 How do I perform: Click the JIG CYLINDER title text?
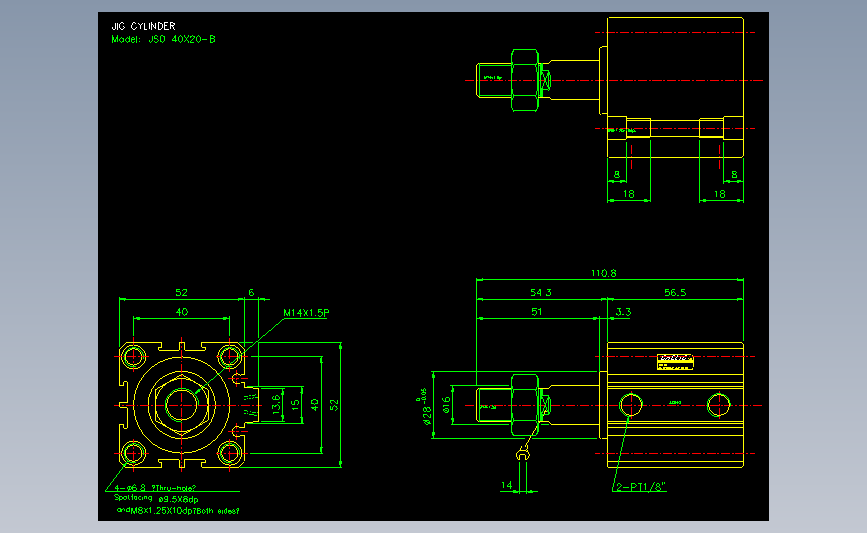point(143,26)
